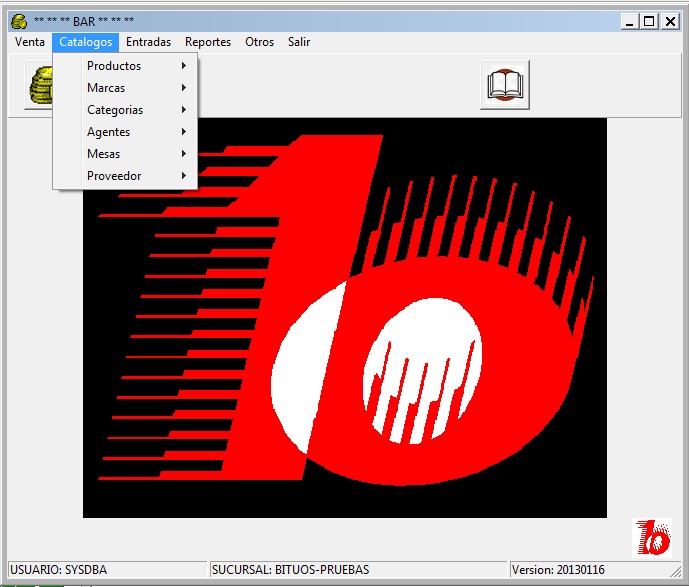The width and height of the screenshot is (689, 587).
Task: Select Agentes menu entry
Action: coord(125,132)
